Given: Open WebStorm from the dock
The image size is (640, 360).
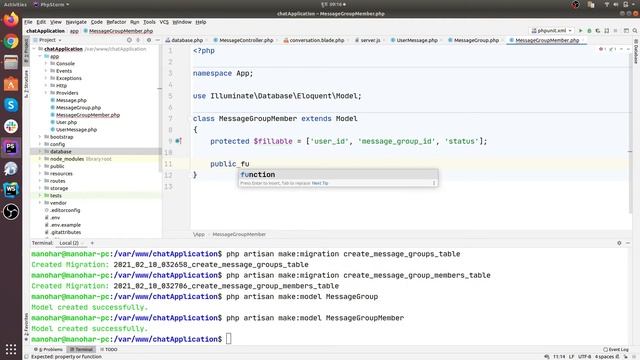Looking at the screenshot, I should [11, 190].
